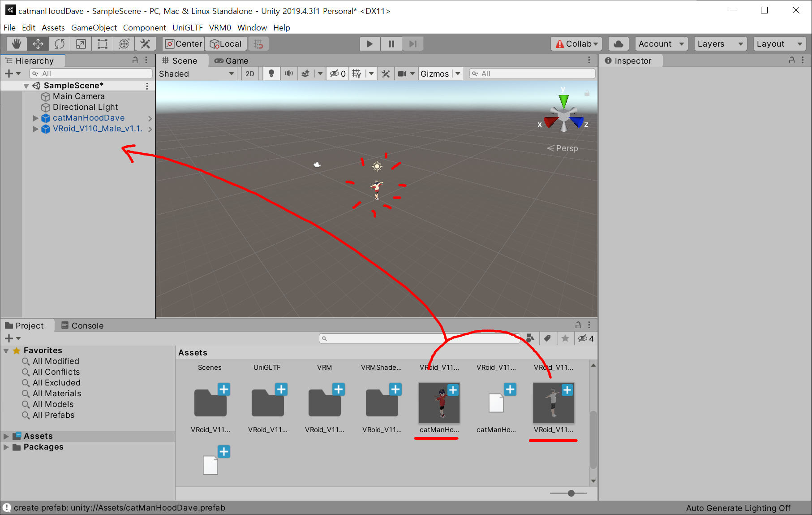Open cloud services panel
This screenshot has height=515, width=812.
619,43
